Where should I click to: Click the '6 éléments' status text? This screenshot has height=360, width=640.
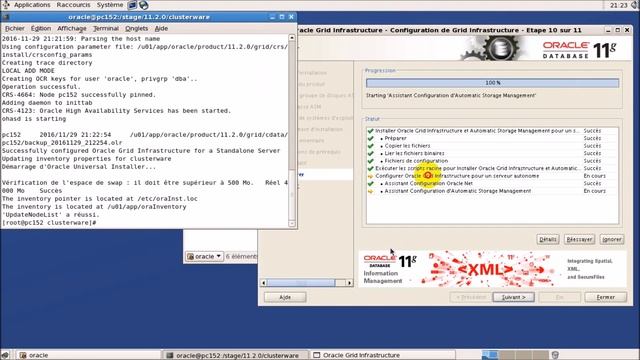(241, 256)
